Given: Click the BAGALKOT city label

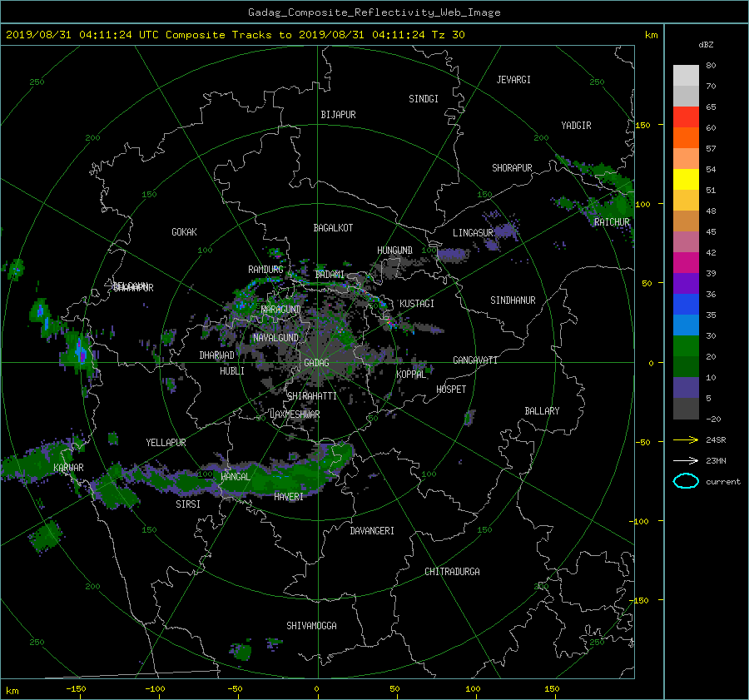Looking at the screenshot, I should 333,228.
